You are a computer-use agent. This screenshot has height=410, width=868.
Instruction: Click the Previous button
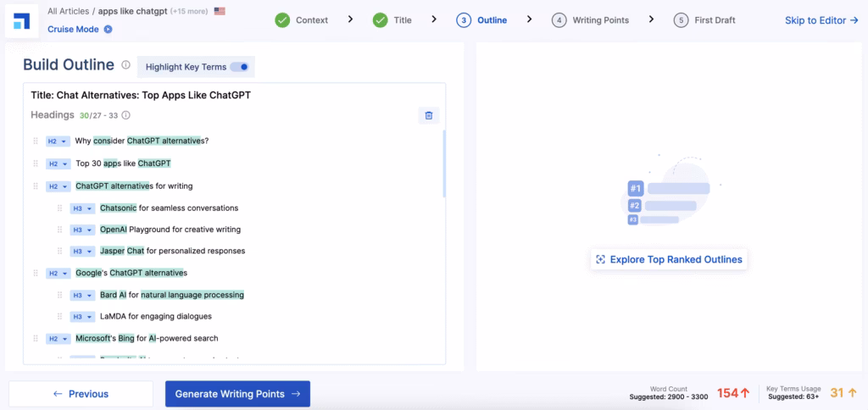[81, 394]
